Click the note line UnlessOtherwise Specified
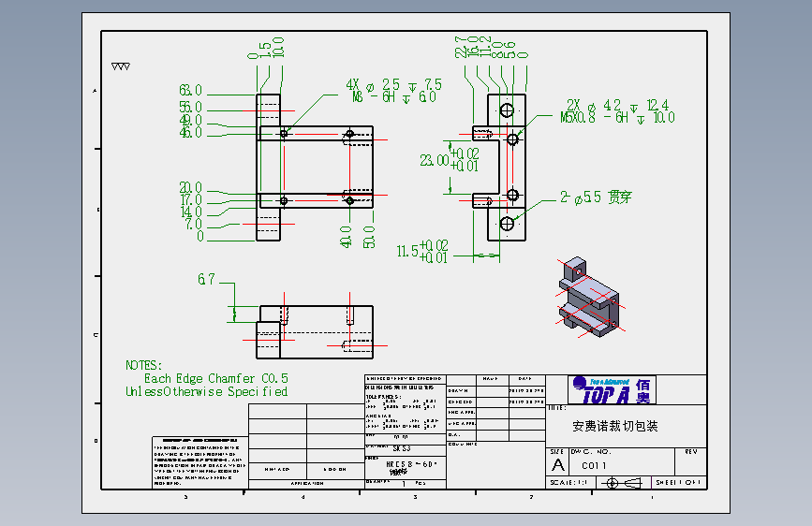The image size is (812, 526). pyautogui.click(x=207, y=391)
